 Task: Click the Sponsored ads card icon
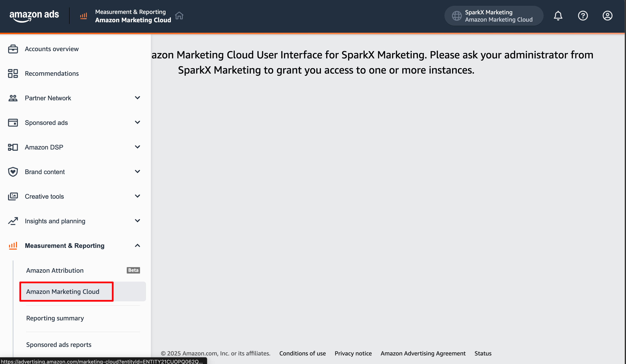[13, 123]
